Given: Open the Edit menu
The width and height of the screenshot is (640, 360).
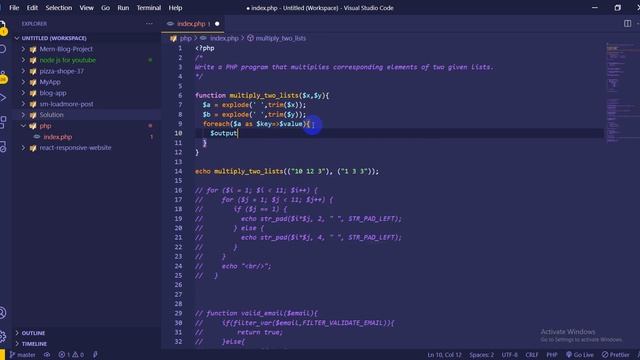Looking at the screenshot, I should pos(32,8).
